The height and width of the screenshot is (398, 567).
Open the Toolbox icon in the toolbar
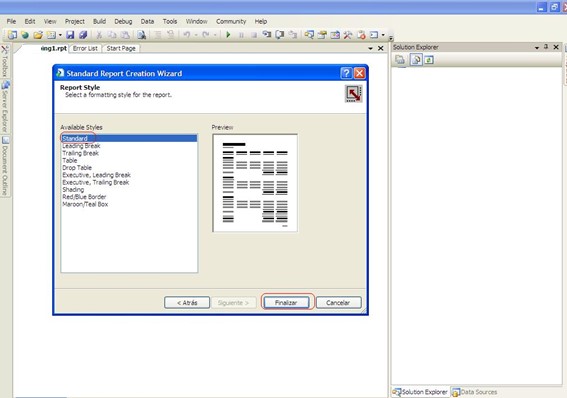pos(348,35)
